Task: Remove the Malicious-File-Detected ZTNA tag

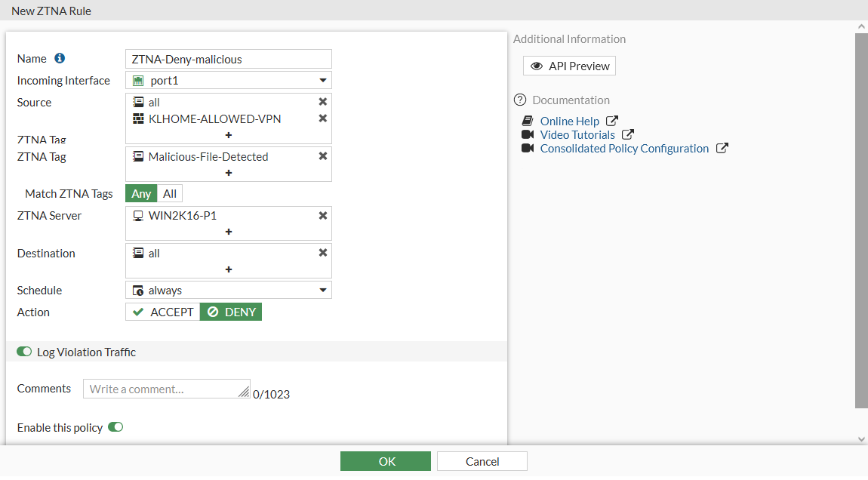Action: [x=323, y=156]
